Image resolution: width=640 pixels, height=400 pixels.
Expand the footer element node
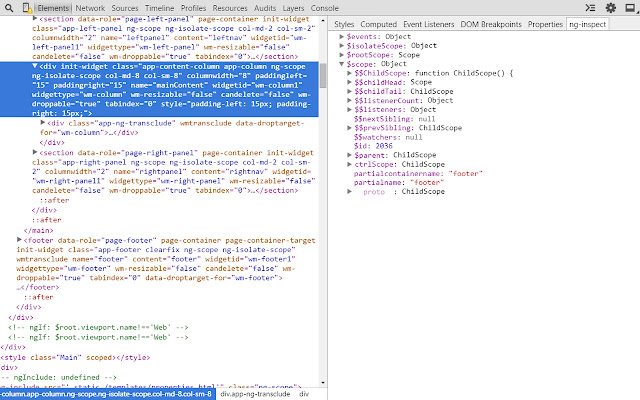[x=21, y=240]
